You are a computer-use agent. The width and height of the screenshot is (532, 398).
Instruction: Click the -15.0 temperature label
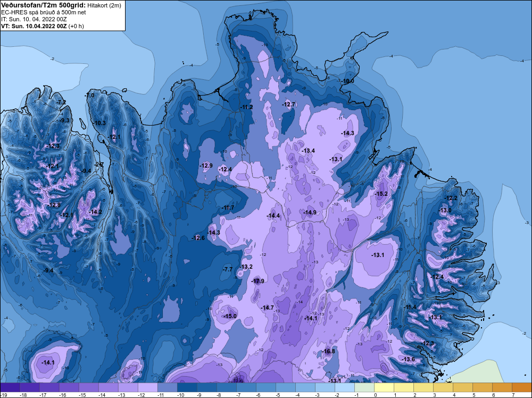coord(230,316)
